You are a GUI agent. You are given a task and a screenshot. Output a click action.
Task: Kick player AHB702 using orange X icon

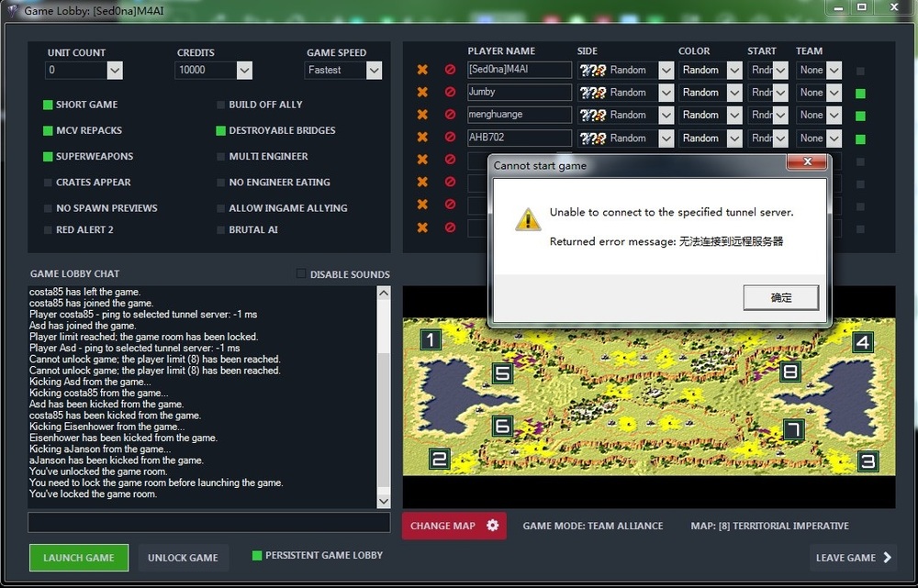[x=422, y=138]
